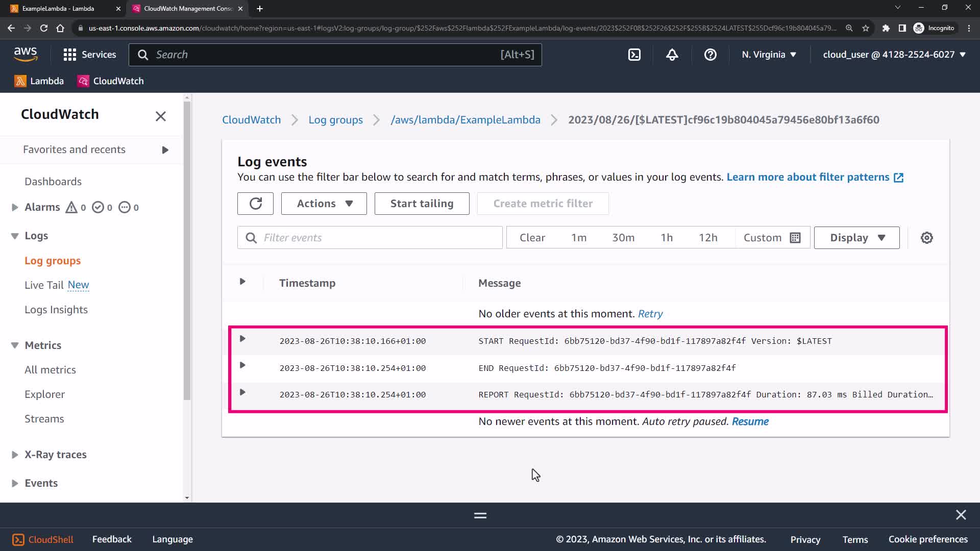
Task: Click the Custom time range calendar icon
Action: click(x=795, y=238)
